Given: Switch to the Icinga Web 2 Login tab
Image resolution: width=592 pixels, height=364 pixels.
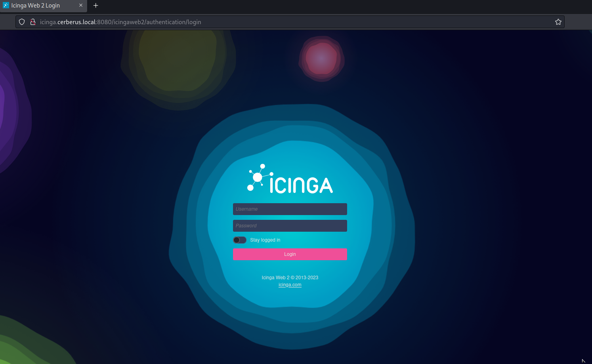Looking at the screenshot, I should (x=40, y=6).
